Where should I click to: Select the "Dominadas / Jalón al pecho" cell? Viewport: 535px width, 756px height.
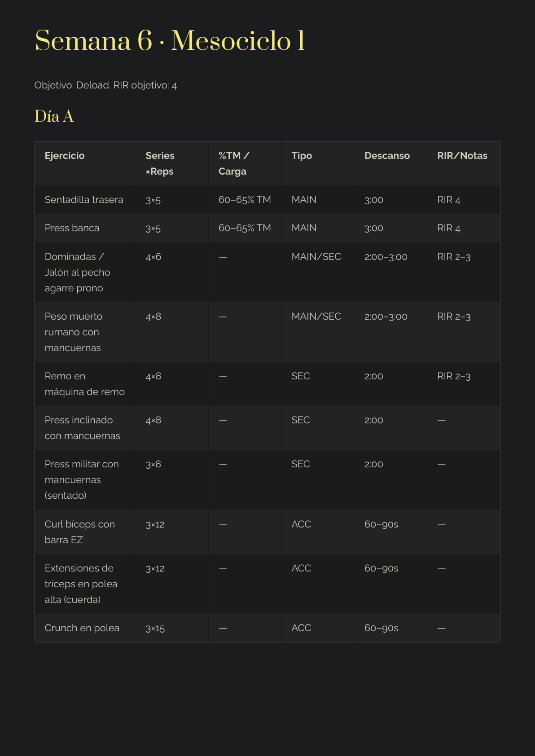(77, 272)
